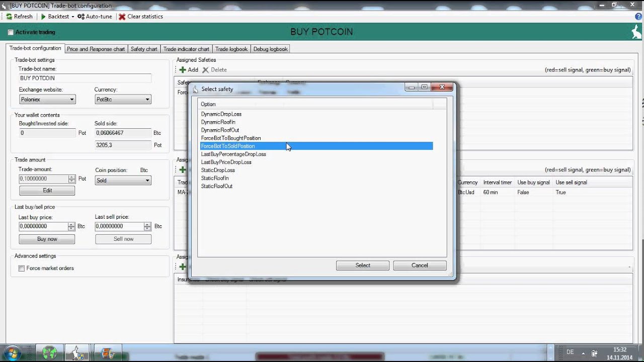This screenshot has height=362, width=644.
Task: Open the Safety chart tab
Action: click(144, 49)
